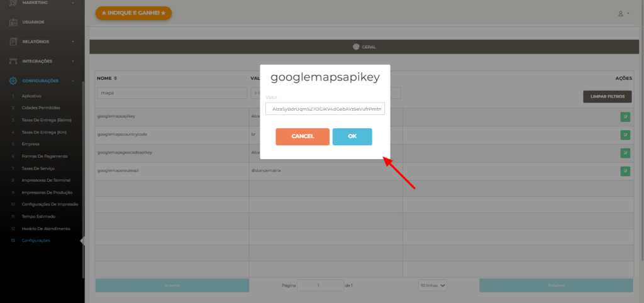Click the Valor input field in dialog
The image size is (644, 303).
[325, 109]
